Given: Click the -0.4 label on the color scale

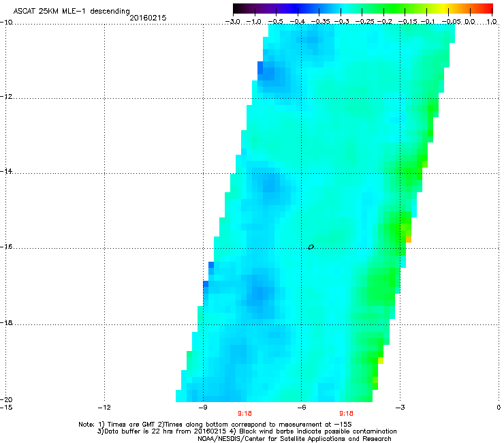Looking at the screenshot, I should click(x=298, y=22).
